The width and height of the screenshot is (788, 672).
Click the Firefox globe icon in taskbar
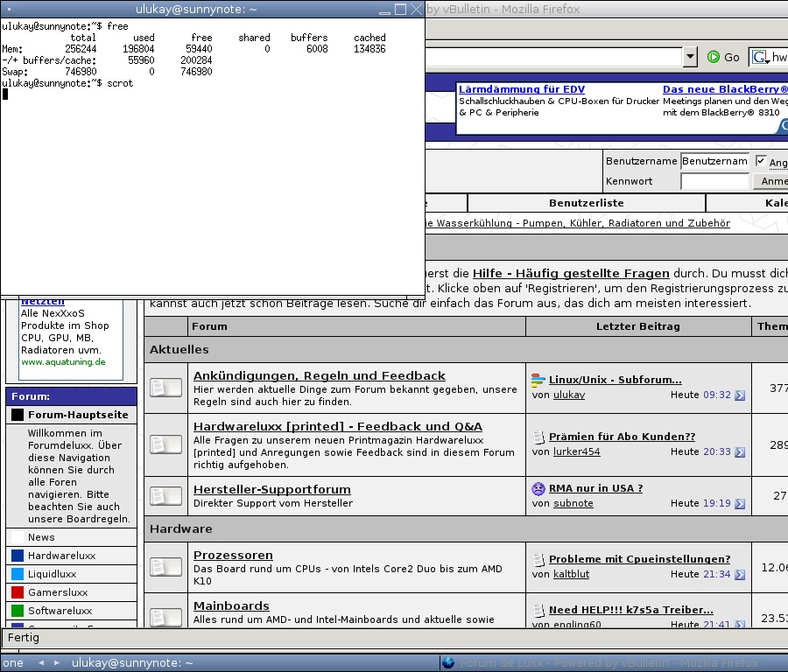point(447,663)
